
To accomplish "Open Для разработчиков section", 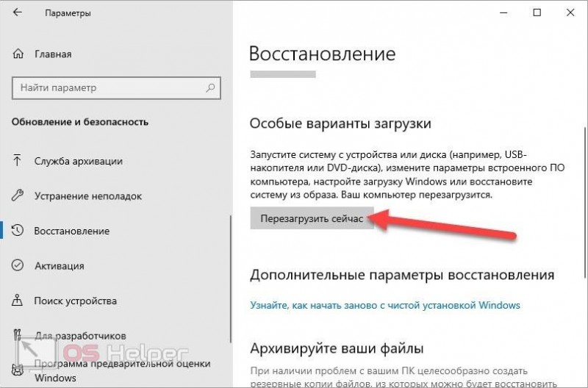I will coord(80,336).
